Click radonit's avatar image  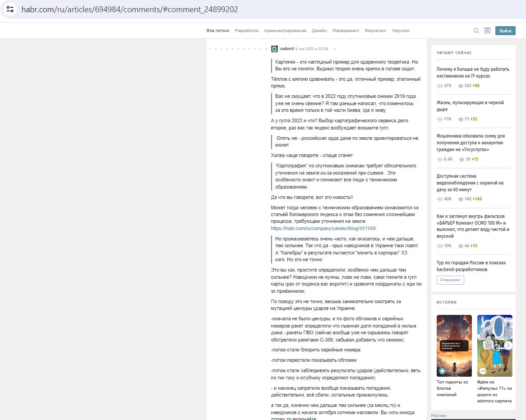[274, 49]
